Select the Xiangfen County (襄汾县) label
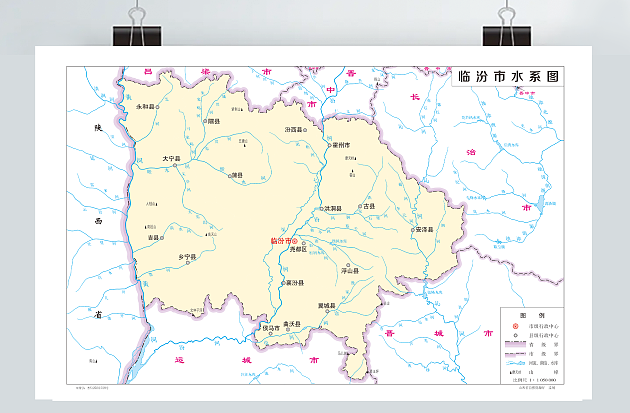 (294, 283)
